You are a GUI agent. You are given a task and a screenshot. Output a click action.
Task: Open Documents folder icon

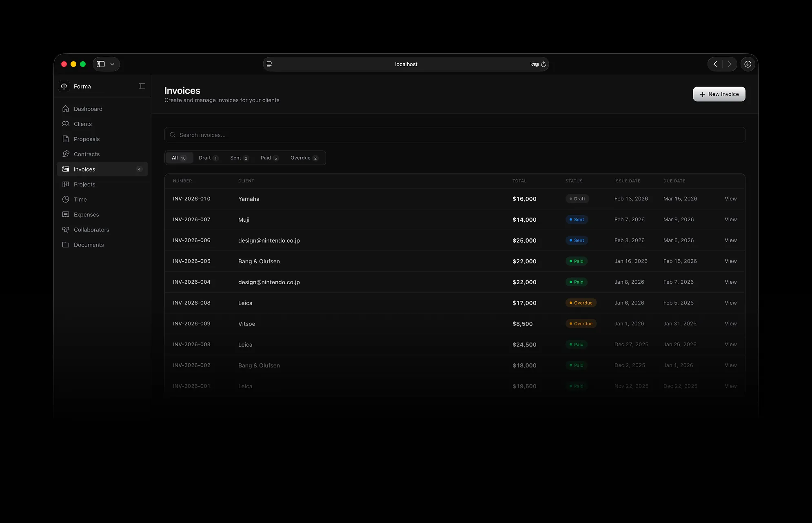[66, 245]
